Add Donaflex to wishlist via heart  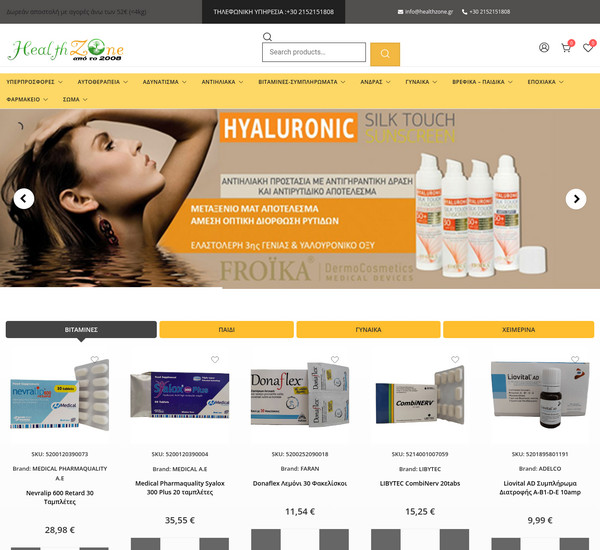pyautogui.click(x=335, y=359)
